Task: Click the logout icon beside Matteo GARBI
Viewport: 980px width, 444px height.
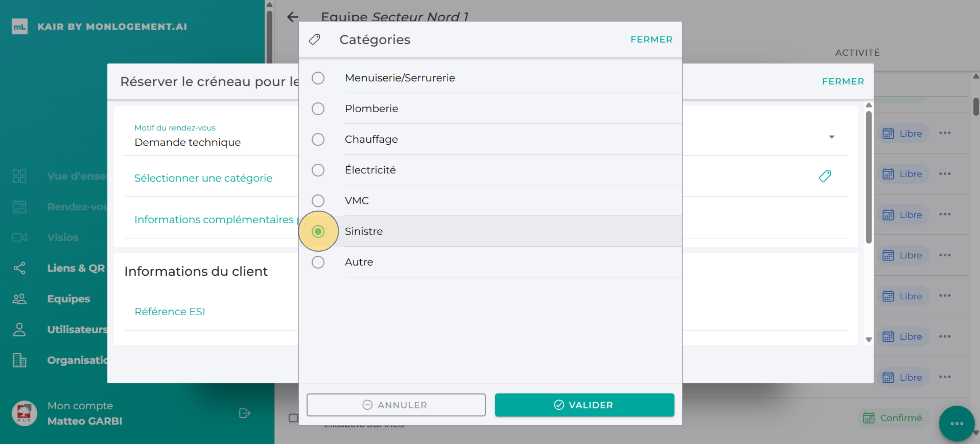Action: point(244,413)
